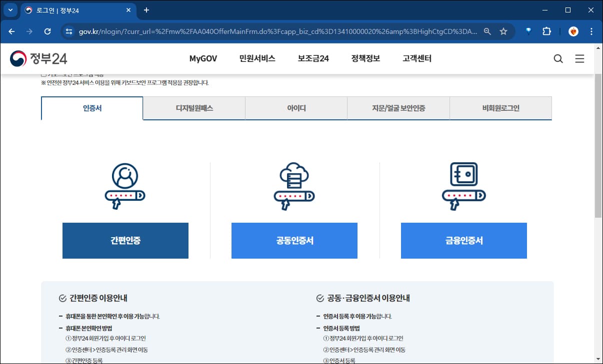This screenshot has height=364, width=603.
Task: Open the tab search dropdown arrow
Action: (x=10, y=9)
